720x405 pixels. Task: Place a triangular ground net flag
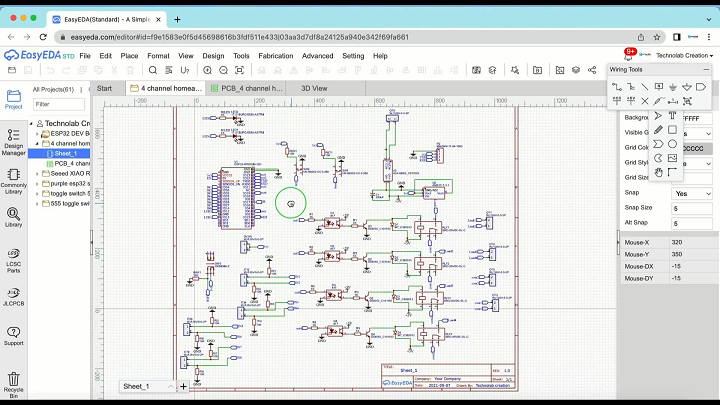click(x=687, y=87)
